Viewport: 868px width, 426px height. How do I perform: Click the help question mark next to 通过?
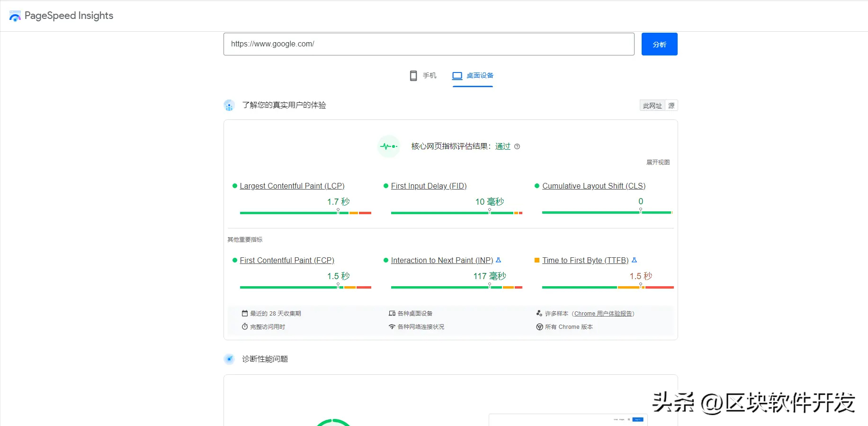click(x=517, y=146)
